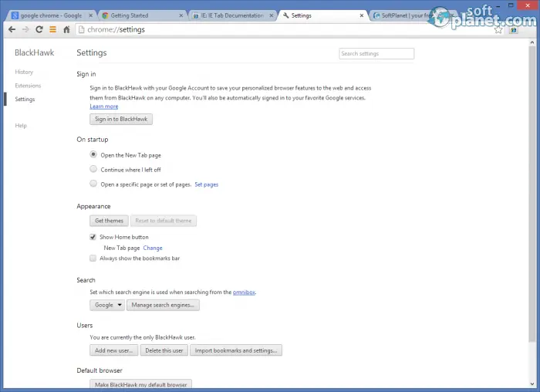Close the IE Tab Documentation tab
Screen dimensions: 540x392
coord(272,15)
